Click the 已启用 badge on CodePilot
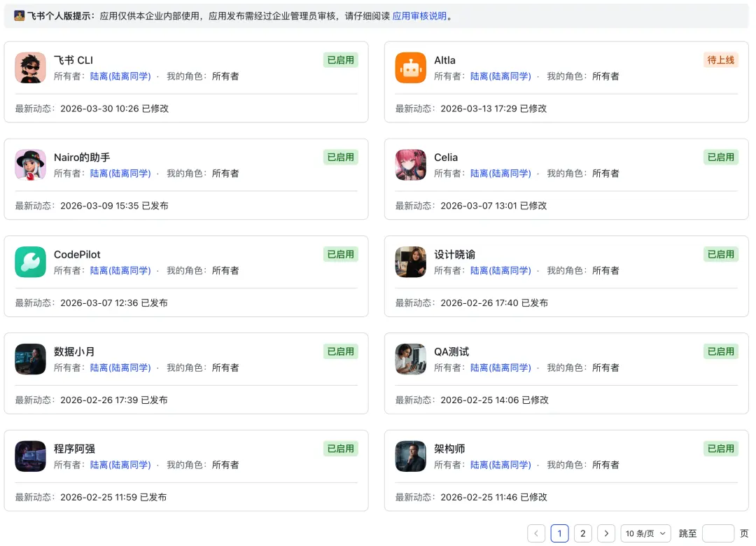 pyautogui.click(x=340, y=254)
